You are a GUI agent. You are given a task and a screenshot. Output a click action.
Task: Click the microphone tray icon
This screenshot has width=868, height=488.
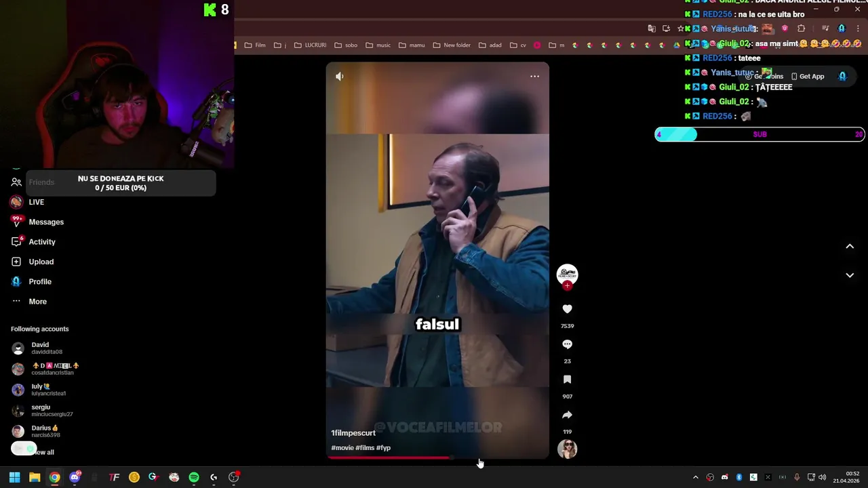(x=797, y=477)
